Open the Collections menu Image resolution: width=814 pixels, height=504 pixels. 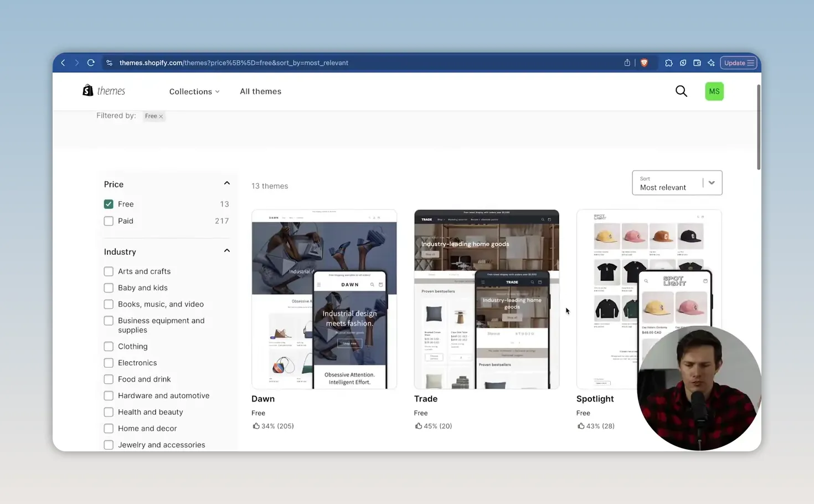194,91
